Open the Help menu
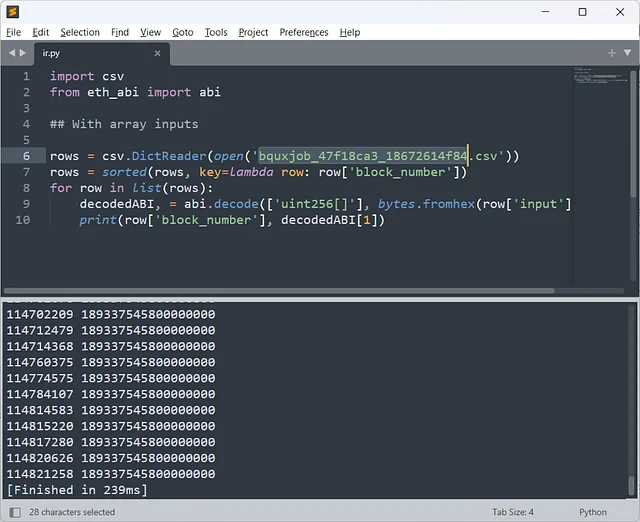 (x=350, y=32)
